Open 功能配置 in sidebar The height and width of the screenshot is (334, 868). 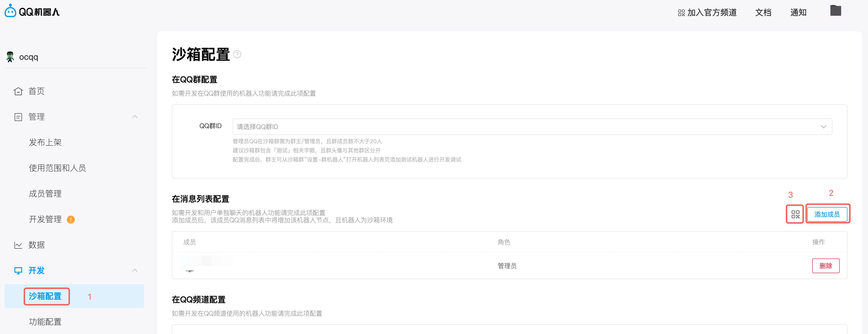coord(45,322)
